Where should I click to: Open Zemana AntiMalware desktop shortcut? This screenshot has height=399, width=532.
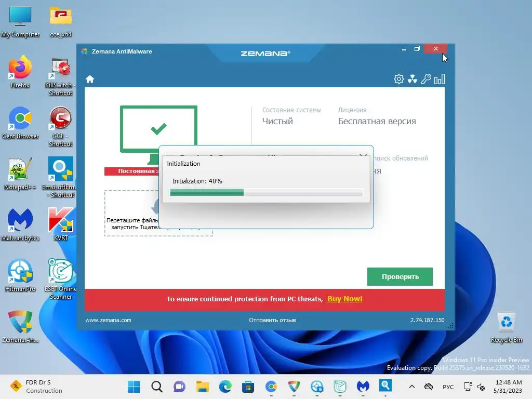pos(20,326)
